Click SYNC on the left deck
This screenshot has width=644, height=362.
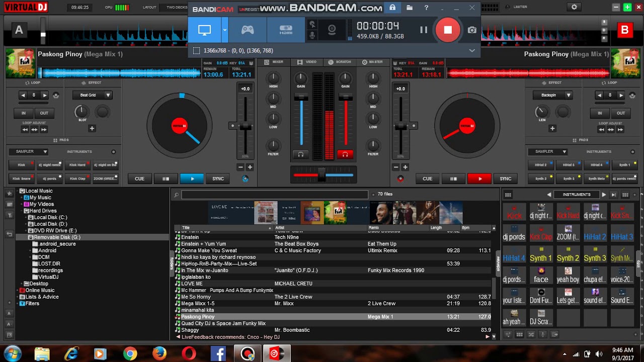coord(218,178)
